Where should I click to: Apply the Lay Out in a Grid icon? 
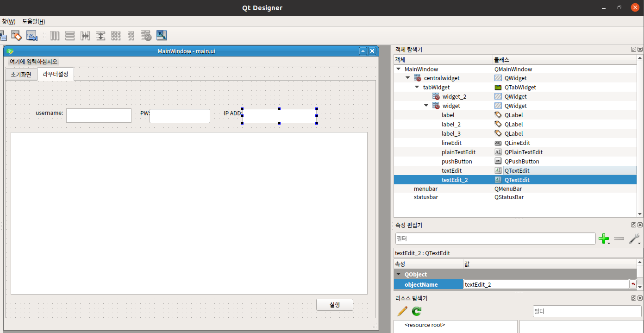tap(116, 36)
